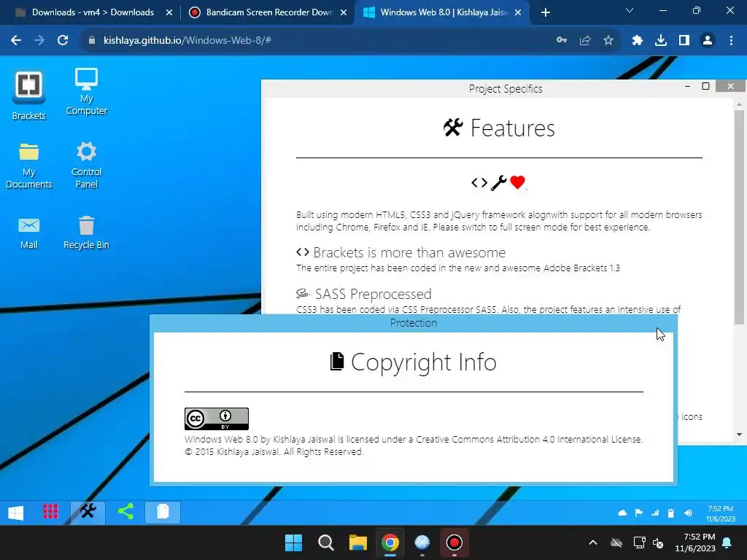Click the cloud icon in web tray

(x=622, y=513)
